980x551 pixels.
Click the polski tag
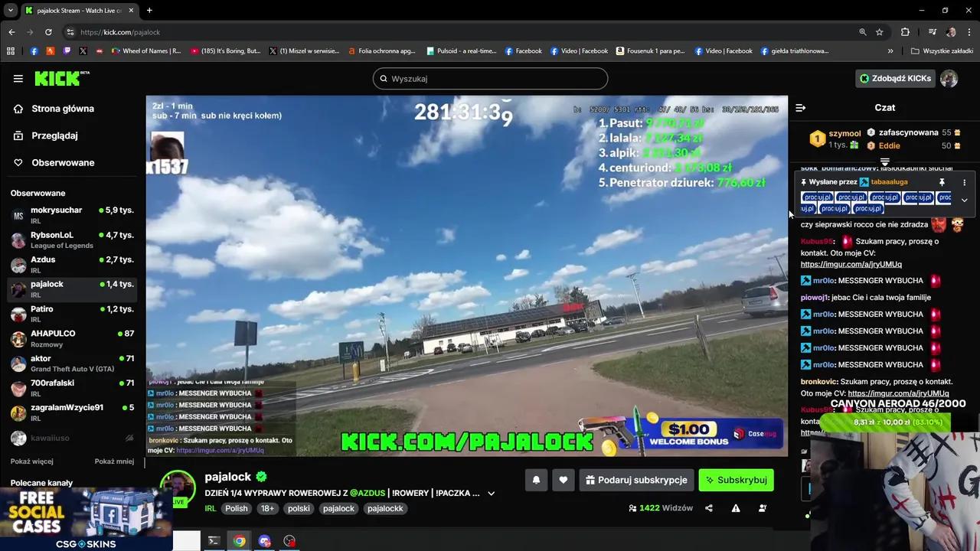(x=299, y=508)
